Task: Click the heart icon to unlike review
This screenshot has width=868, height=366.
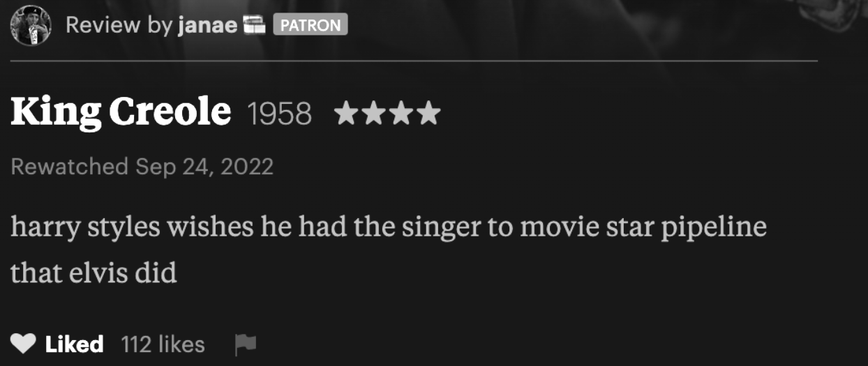Action: tap(23, 344)
